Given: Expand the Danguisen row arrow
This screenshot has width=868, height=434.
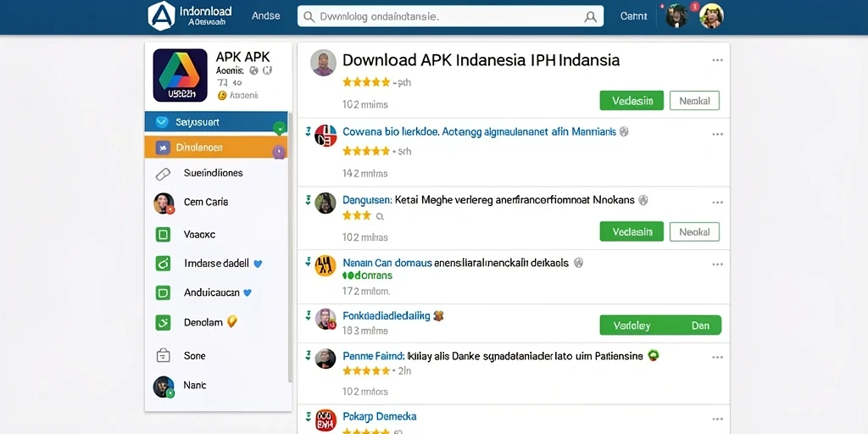Looking at the screenshot, I should click(x=308, y=200).
